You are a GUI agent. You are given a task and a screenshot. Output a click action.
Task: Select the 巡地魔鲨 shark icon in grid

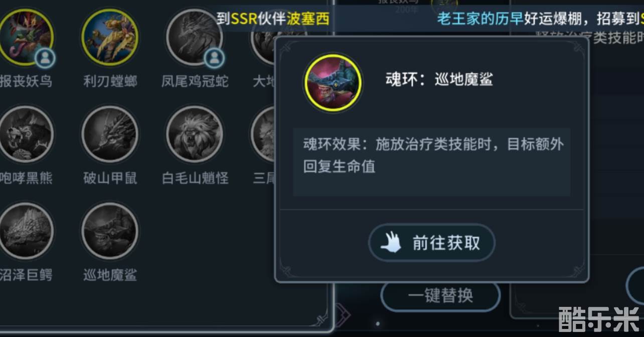click(110, 231)
